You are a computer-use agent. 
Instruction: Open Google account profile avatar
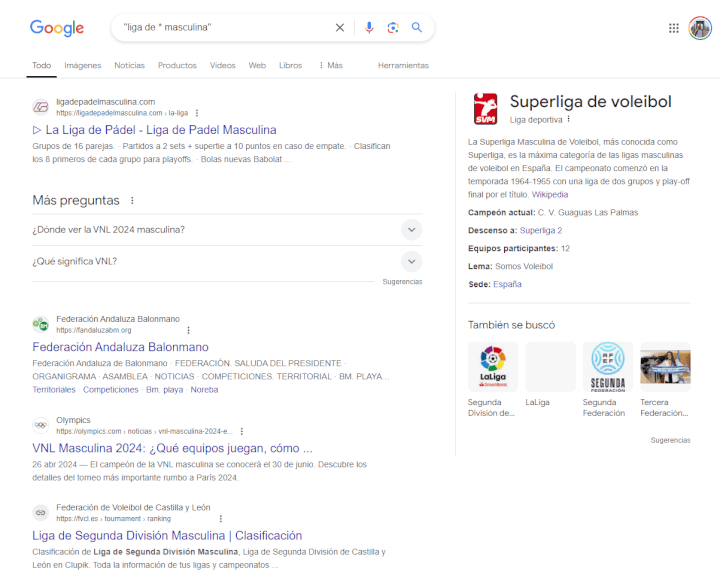click(700, 28)
